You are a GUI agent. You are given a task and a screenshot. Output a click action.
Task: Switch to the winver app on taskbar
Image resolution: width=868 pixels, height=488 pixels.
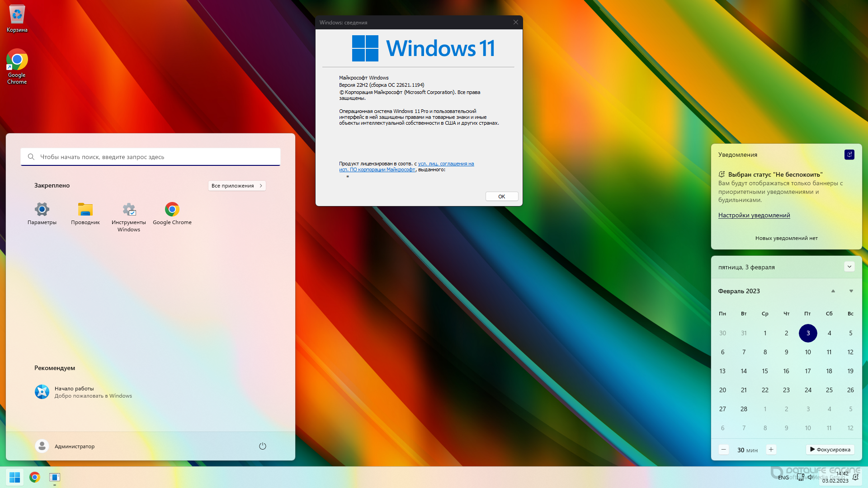pos(55,477)
